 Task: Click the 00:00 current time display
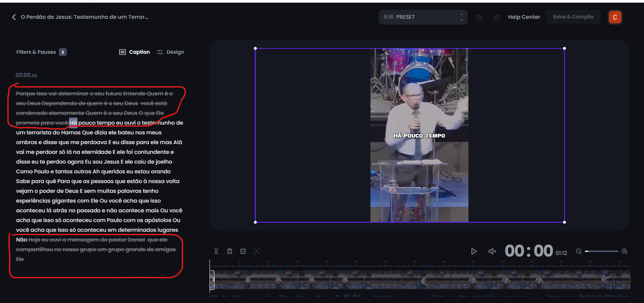[x=529, y=251]
